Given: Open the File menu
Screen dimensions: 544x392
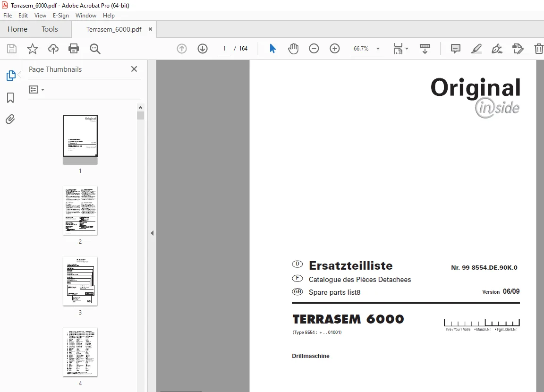Looking at the screenshot, I should 8,16.
